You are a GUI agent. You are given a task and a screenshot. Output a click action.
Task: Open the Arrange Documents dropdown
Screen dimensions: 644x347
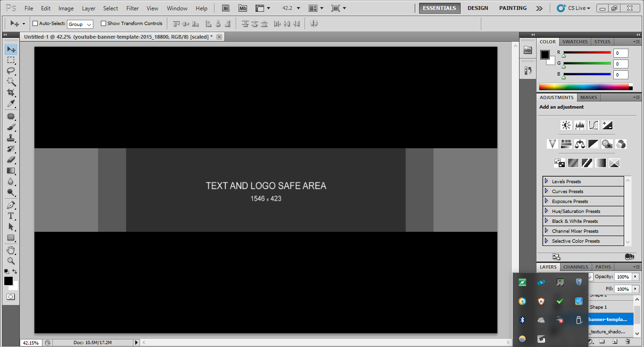tap(316, 8)
